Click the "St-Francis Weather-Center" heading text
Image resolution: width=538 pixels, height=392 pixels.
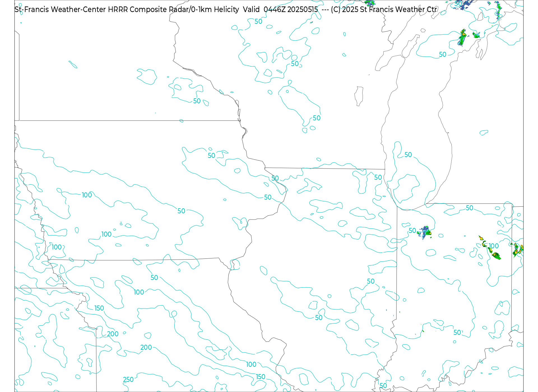tap(60, 10)
